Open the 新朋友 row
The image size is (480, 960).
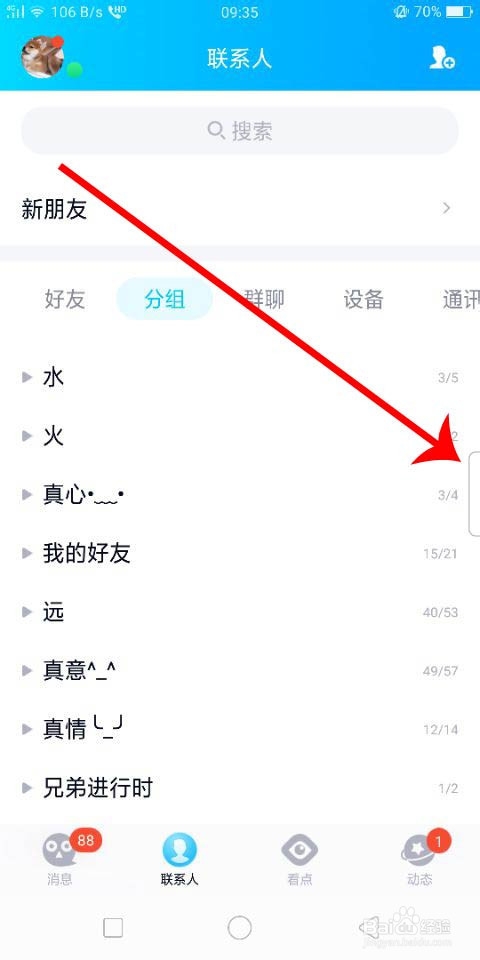coord(240,209)
